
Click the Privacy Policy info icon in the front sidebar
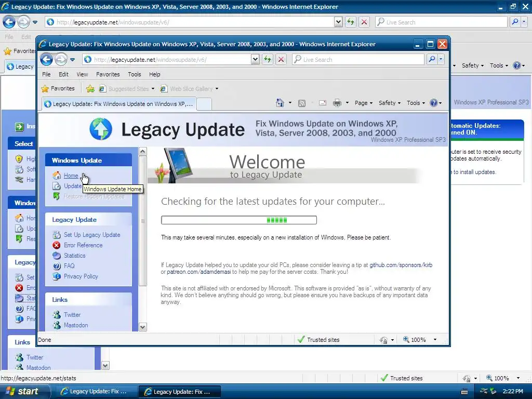(57, 276)
